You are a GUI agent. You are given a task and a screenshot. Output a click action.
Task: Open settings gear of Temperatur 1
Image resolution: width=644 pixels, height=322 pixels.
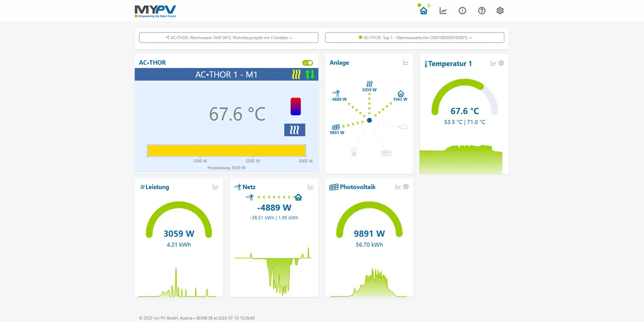tap(501, 63)
